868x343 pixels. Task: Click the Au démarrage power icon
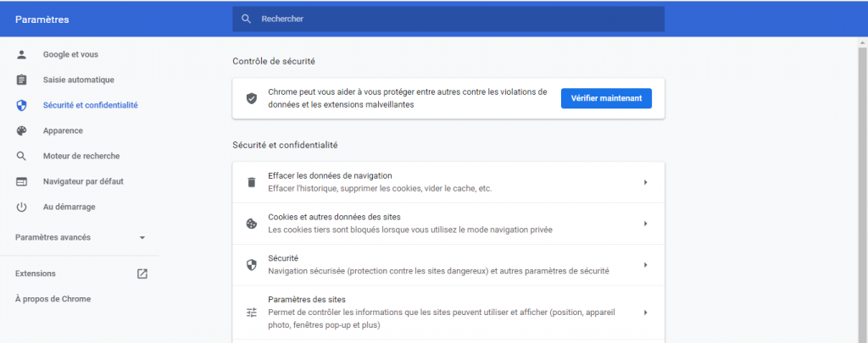[x=22, y=207]
